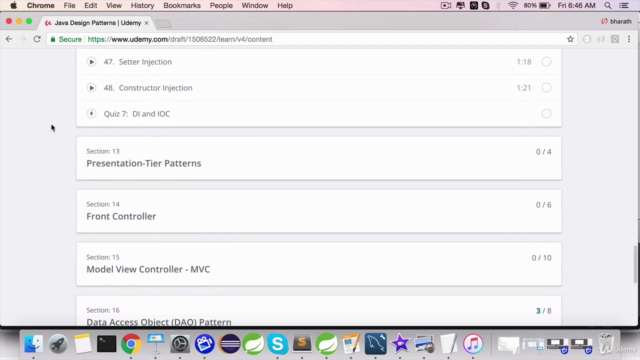Click the Secure padlock site info
640x360 pixels.
66,39
